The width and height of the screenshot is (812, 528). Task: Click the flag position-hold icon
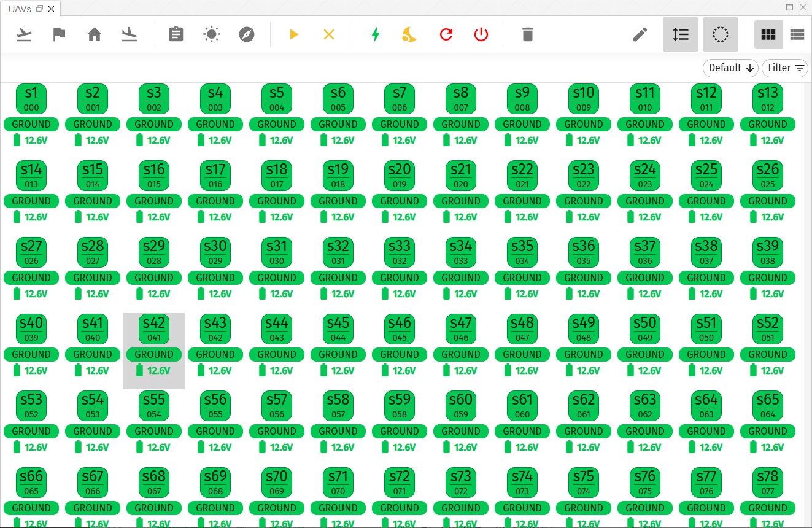coord(59,34)
